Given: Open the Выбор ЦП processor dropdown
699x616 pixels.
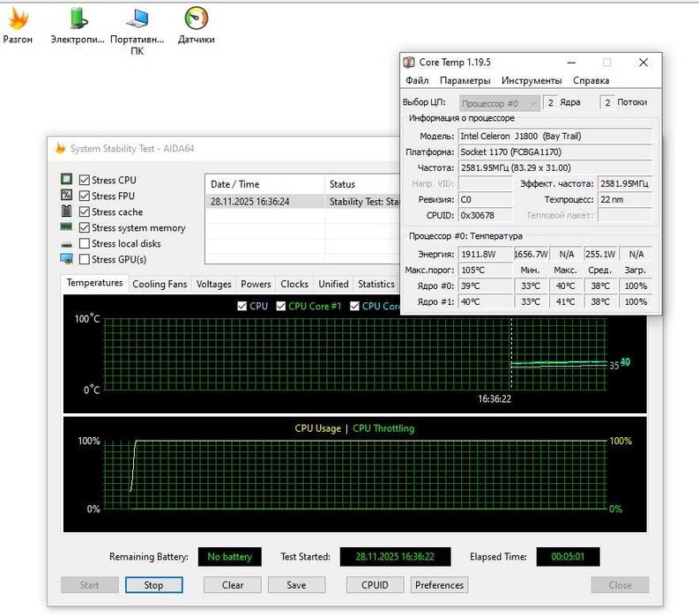Looking at the screenshot, I should (499, 103).
